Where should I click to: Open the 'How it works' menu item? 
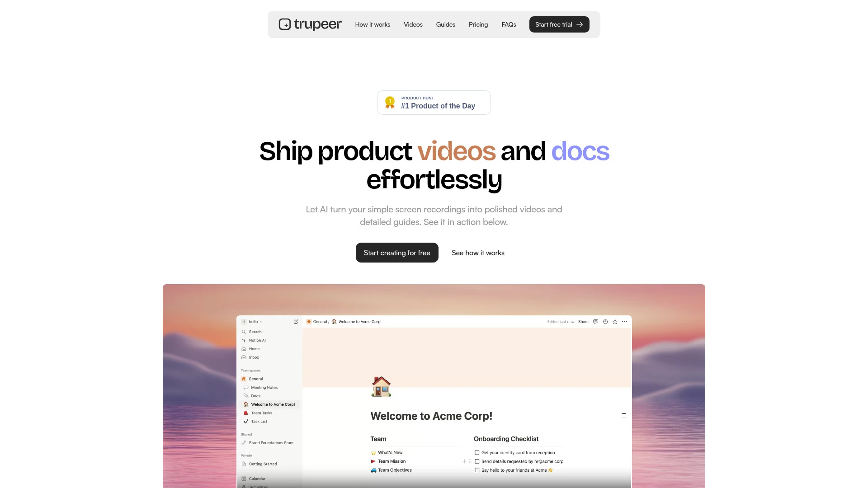373,24
